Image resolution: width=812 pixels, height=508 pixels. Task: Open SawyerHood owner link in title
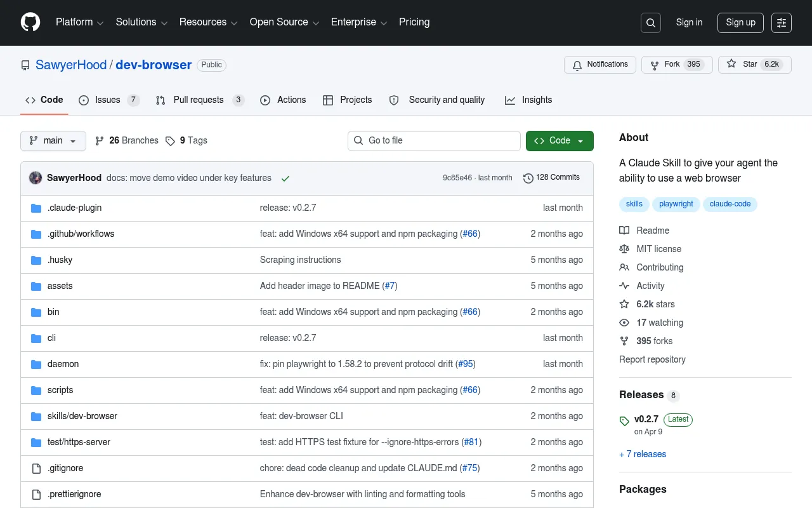click(71, 65)
